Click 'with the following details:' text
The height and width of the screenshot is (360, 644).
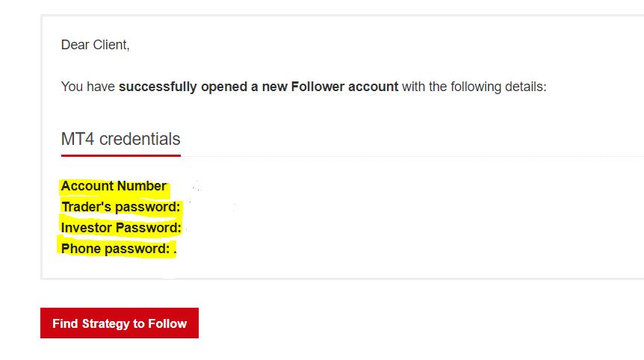[474, 87]
